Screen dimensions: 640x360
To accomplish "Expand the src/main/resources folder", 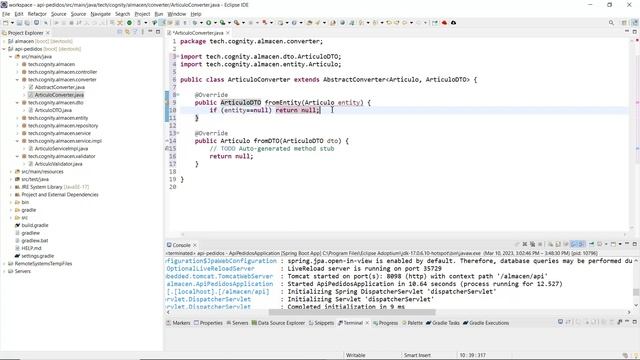I will click(x=11, y=172).
